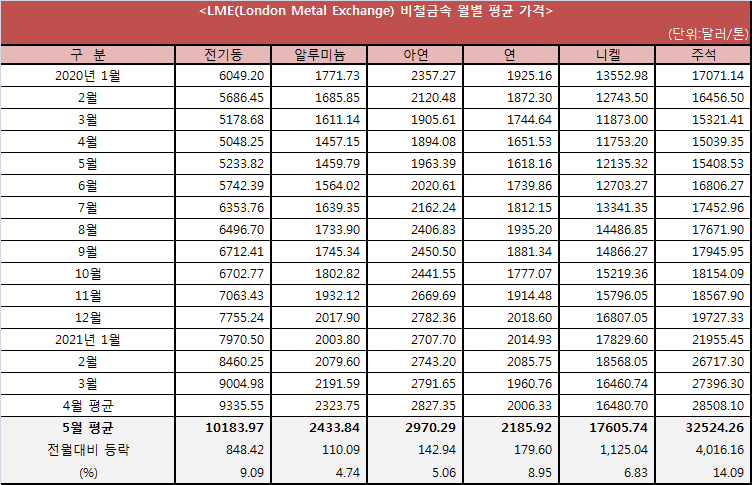The height and width of the screenshot is (485, 752).
Task: Click the lead value 1960.76
Action: pyautogui.click(x=529, y=384)
